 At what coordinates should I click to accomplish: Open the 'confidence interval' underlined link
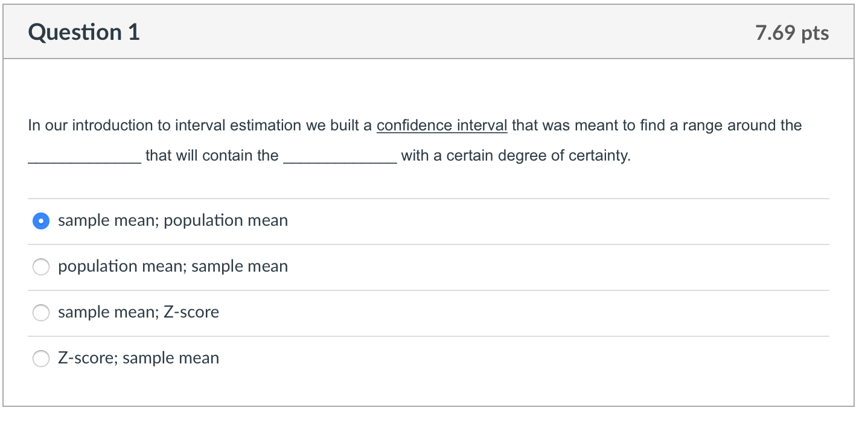442,126
